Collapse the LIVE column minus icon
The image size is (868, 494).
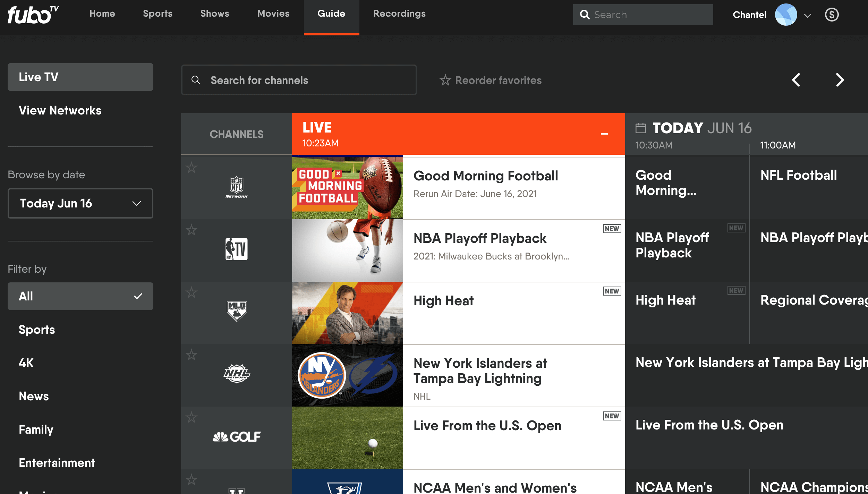point(604,134)
